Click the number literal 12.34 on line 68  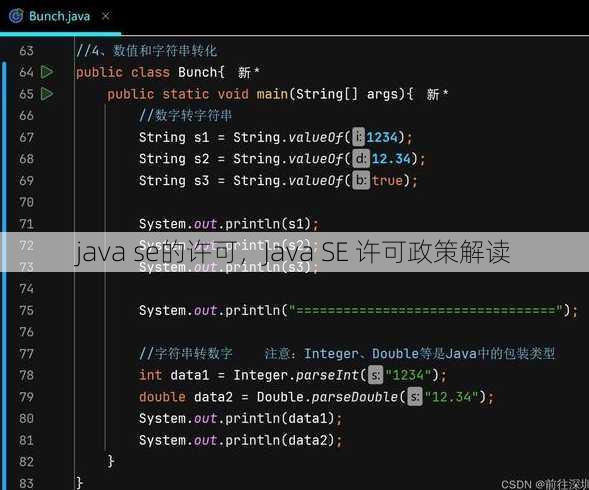(x=391, y=159)
